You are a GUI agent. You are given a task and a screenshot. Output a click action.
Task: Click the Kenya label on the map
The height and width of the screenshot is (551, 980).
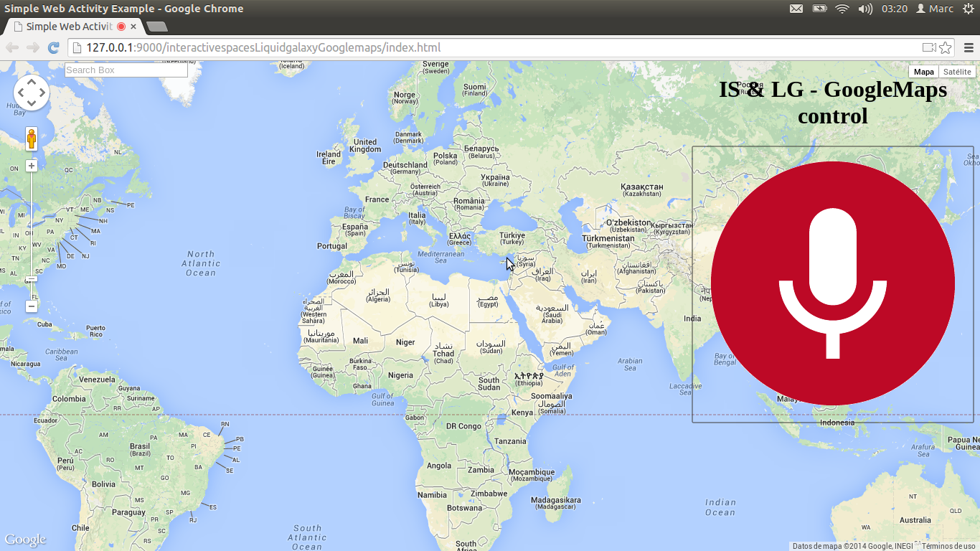[x=522, y=413]
